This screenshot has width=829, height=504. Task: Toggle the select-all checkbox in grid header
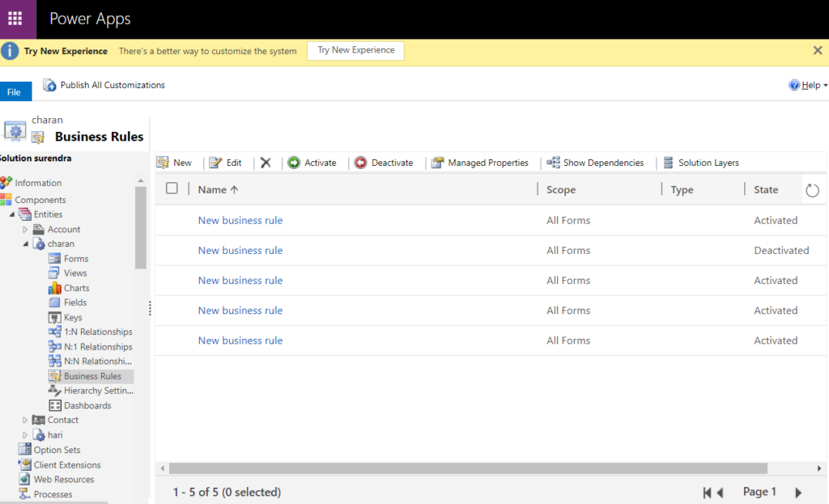pyautogui.click(x=172, y=188)
